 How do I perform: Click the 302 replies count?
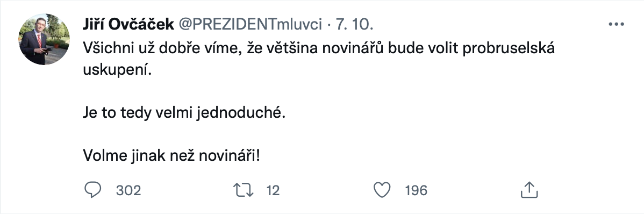pyautogui.click(x=128, y=190)
